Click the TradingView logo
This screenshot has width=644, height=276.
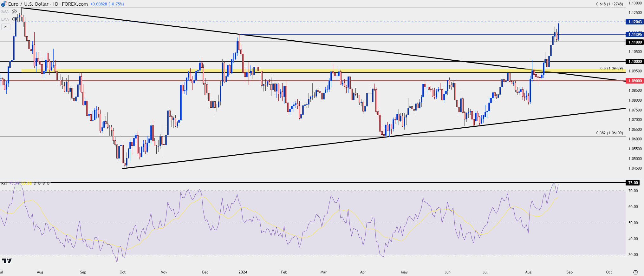[x=7, y=261]
